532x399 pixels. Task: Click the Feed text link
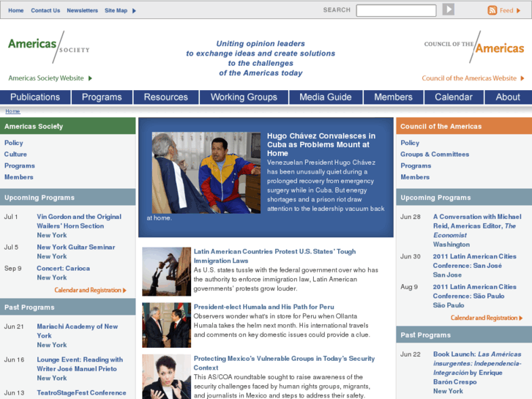coord(506,10)
